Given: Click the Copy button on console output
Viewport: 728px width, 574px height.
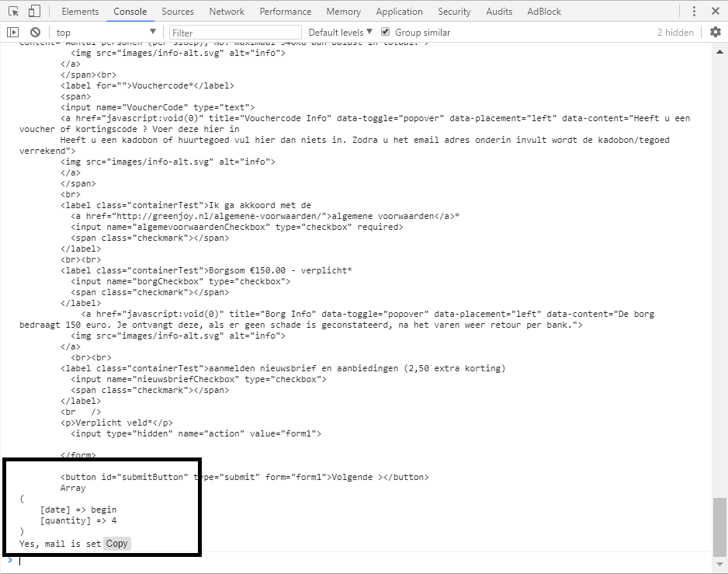Looking at the screenshot, I should 116,544.
